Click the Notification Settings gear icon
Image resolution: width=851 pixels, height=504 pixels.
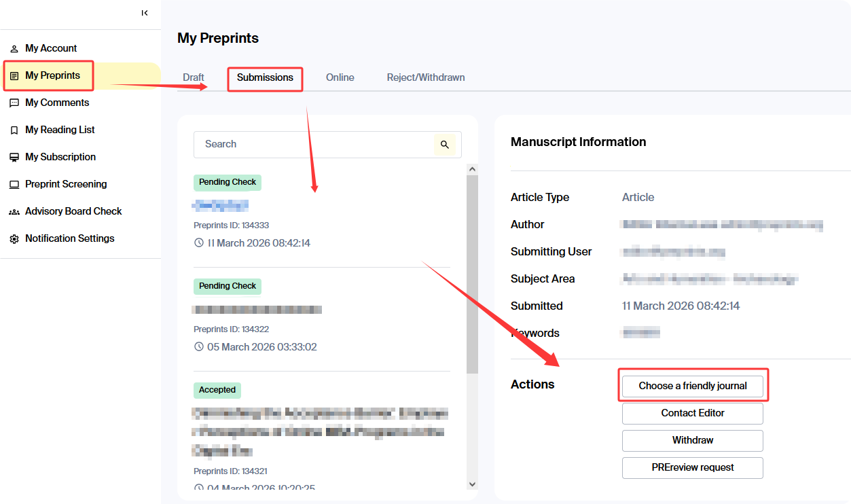(14, 239)
